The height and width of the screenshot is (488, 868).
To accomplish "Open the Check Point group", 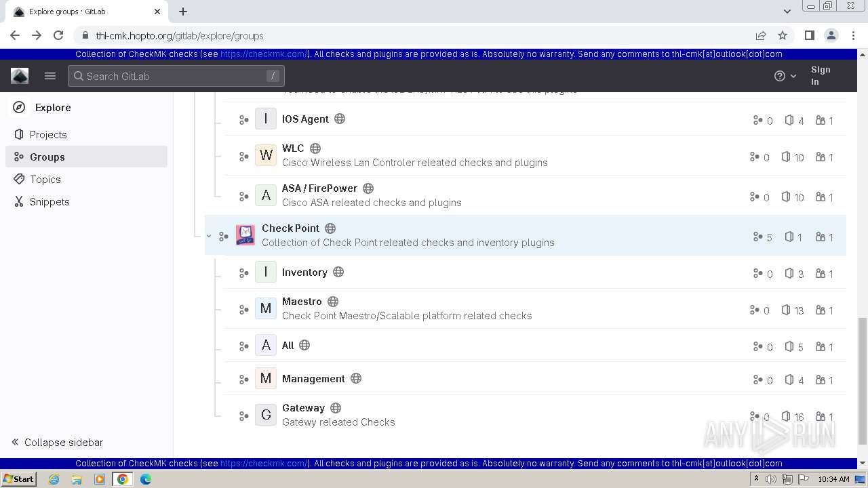I will click(x=290, y=228).
